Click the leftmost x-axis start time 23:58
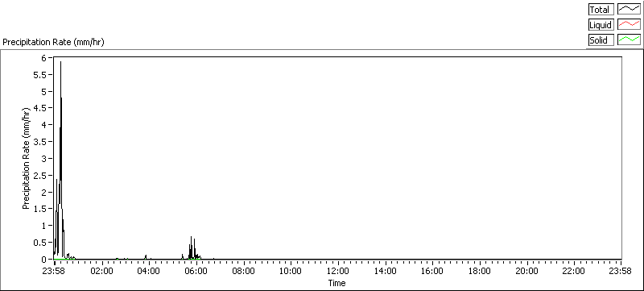The width and height of the screenshot is (644, 291). [54, 271]
